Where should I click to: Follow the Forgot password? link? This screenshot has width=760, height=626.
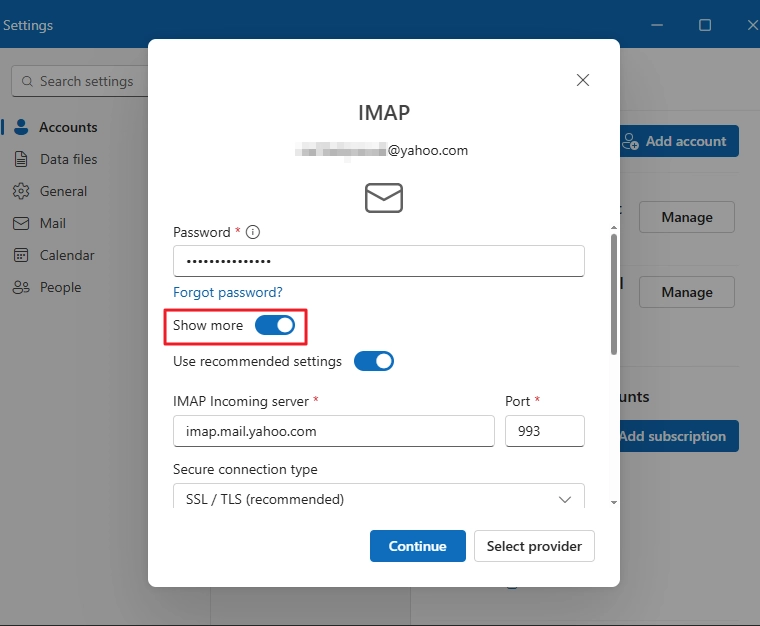coord(227,292)
